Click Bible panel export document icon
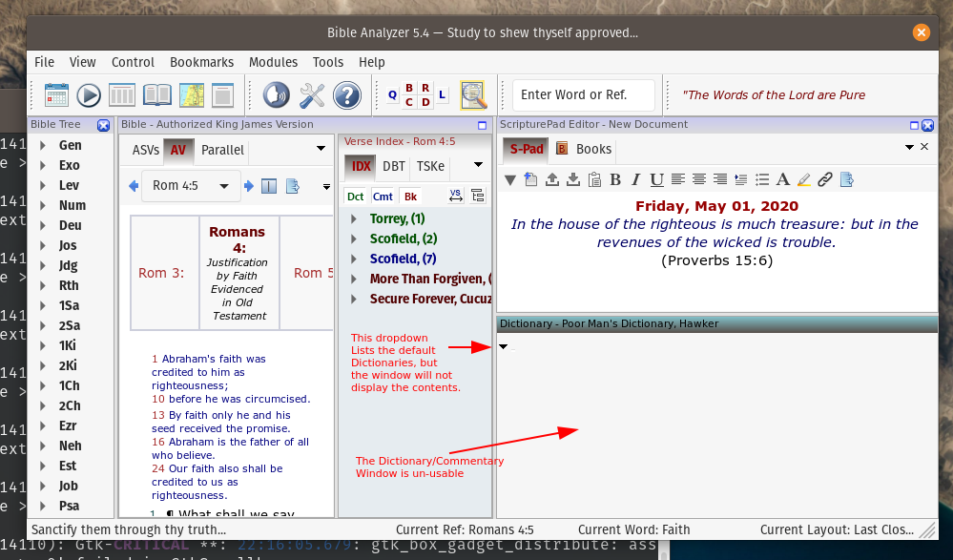 pyautogui.click(x=293, y=186)
